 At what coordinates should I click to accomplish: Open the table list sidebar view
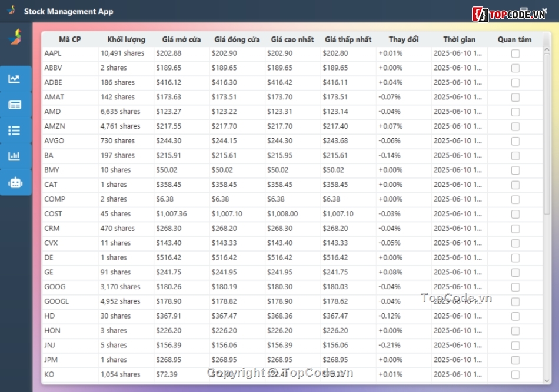click(x=15, y=105)
